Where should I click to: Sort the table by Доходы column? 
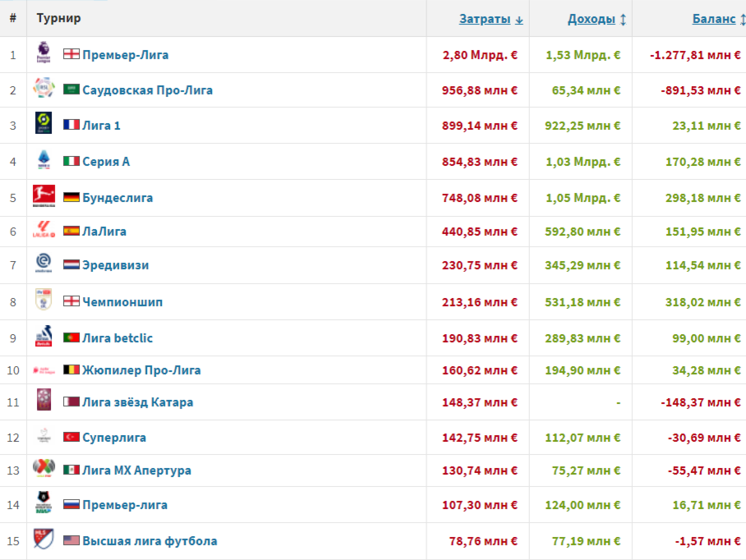(x=597, y=19)
